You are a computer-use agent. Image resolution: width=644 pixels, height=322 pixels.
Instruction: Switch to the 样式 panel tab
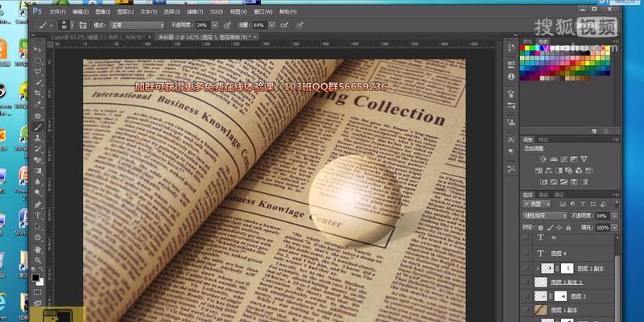tap(543, 139)
